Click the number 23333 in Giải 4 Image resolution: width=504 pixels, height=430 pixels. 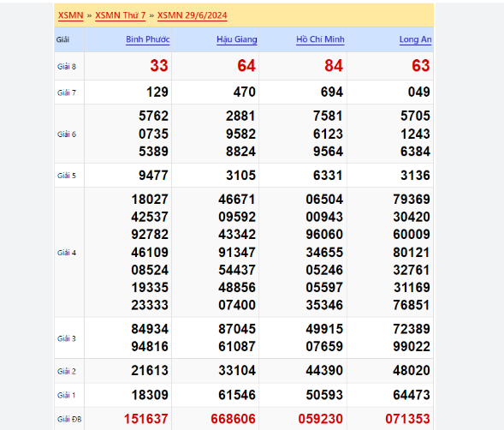pyautogui.click(x=150, y=305)
